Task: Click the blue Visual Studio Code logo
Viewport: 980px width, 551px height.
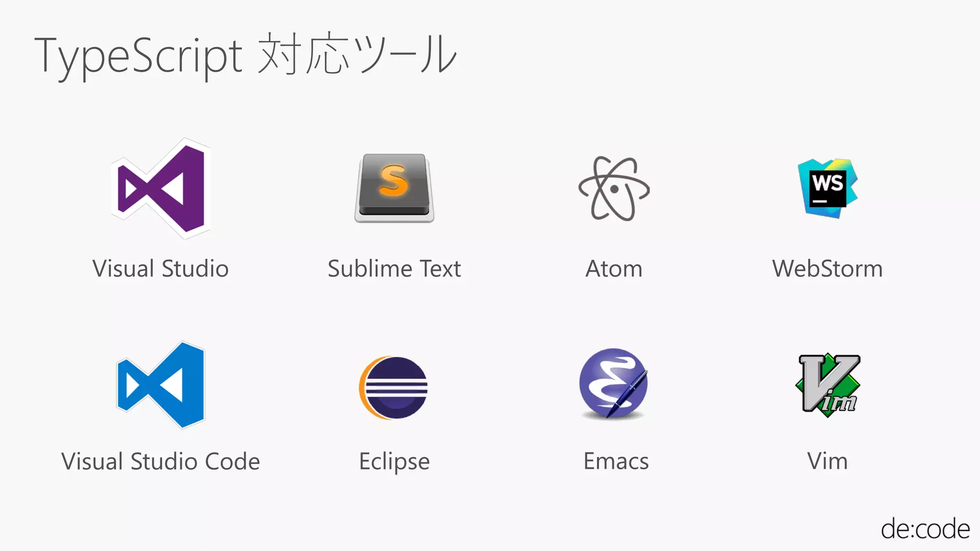Action: [161, 385]
